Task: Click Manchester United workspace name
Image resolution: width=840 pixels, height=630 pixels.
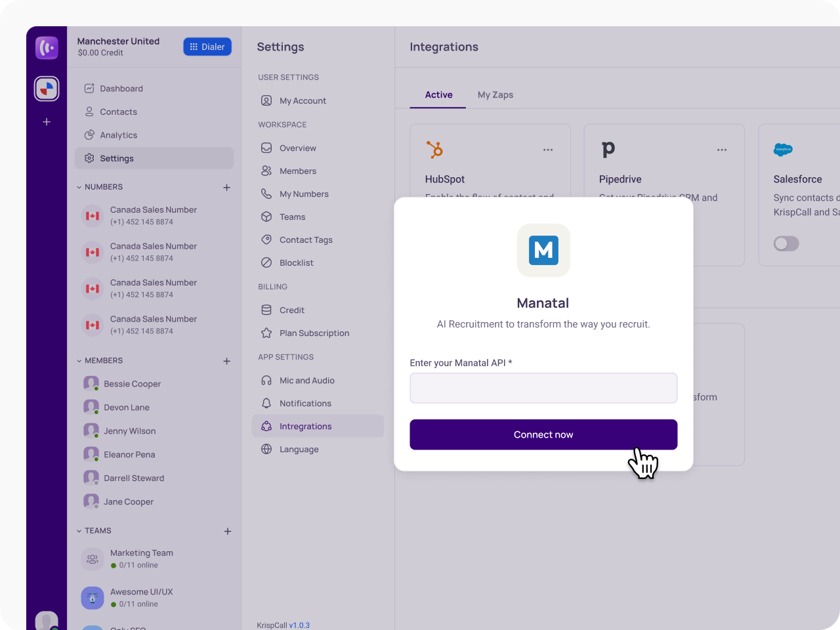Action: [118, 41]
